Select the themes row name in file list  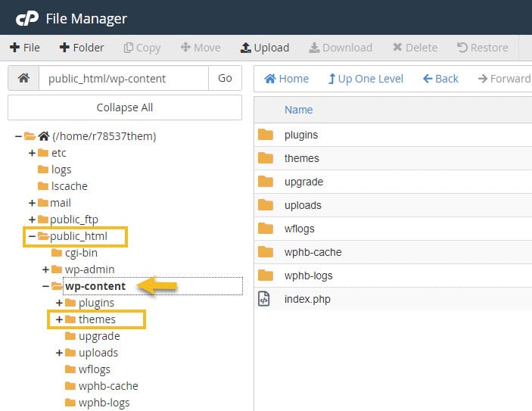click(x=302, y=158)
